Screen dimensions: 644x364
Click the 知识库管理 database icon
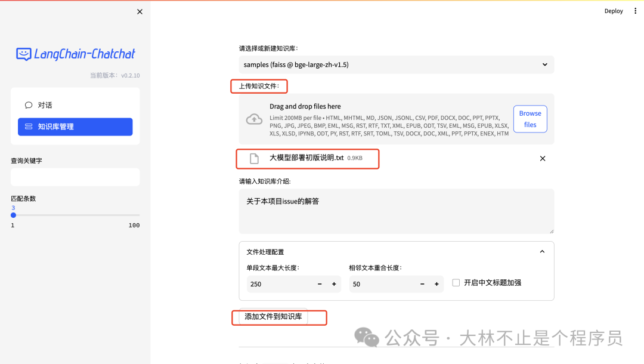[29, 127]
